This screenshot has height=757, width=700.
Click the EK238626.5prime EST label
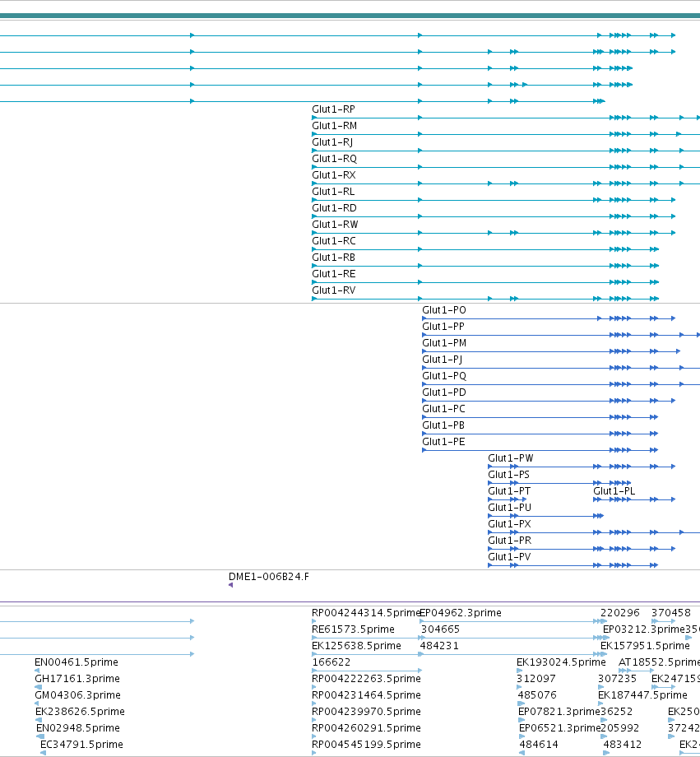pos(80,711)
